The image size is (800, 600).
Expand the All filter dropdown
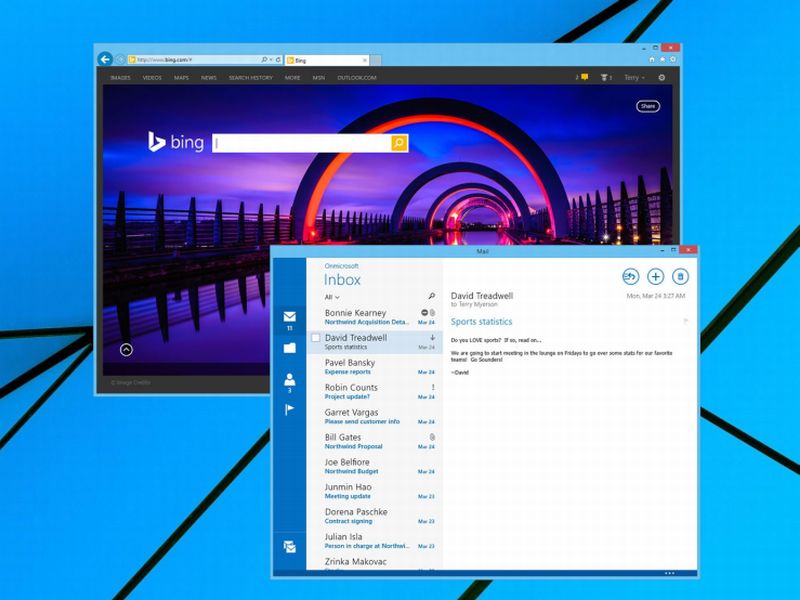pyautogui.click(x=332, y=297)
